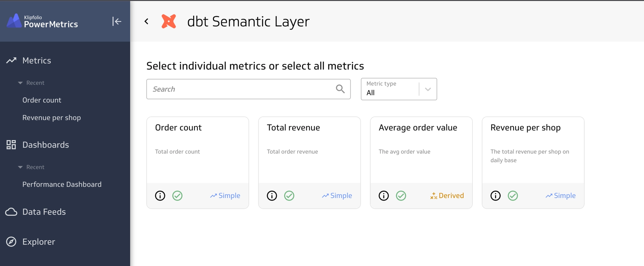Open recent metric Revenue per shop in sidebar

52,118
